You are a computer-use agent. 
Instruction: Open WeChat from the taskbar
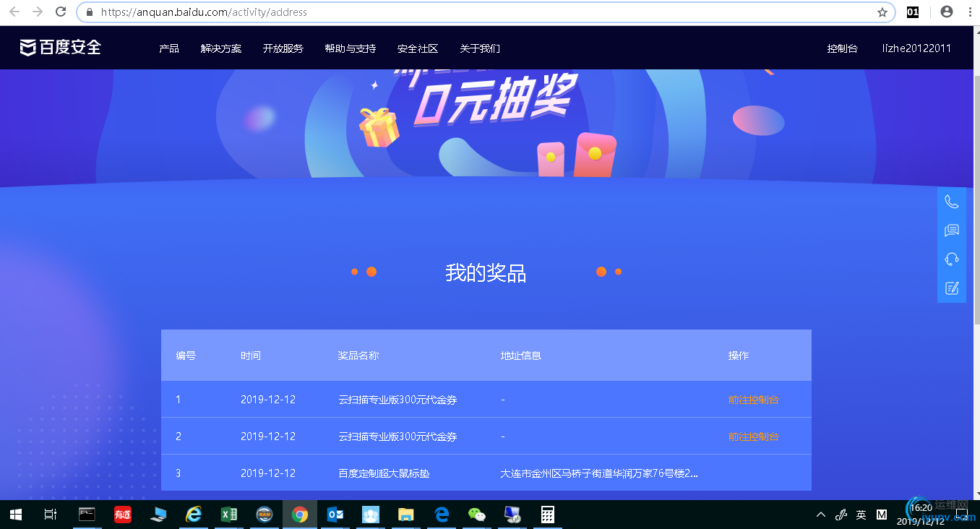coord(477,515)
